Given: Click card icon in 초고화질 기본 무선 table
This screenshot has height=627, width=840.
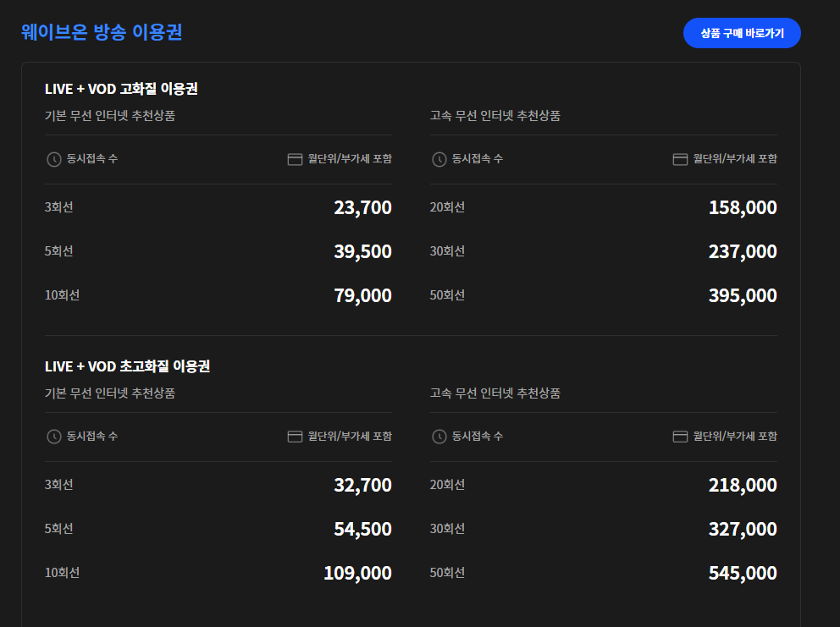Looking at the screenshot, I should click(x=295, y=437).
